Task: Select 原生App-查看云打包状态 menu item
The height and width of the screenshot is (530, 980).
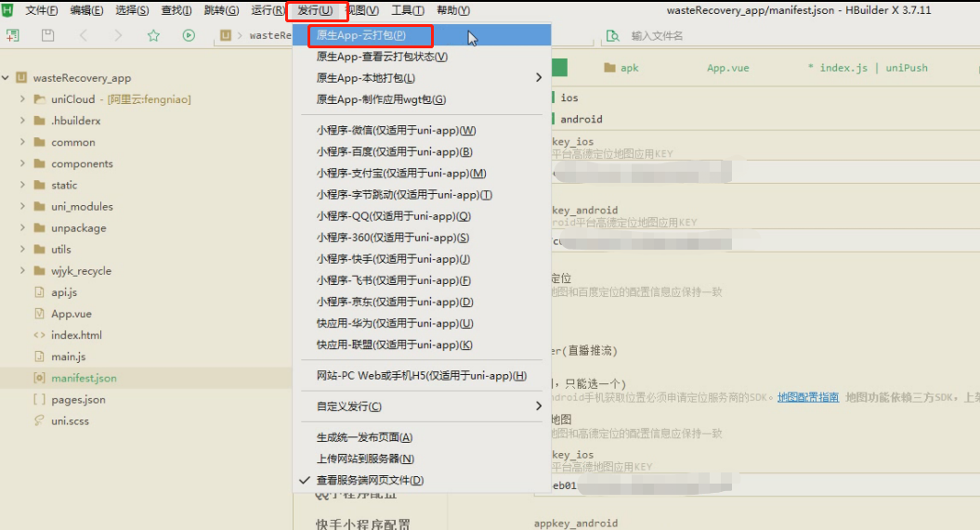Action: point(422,57)
